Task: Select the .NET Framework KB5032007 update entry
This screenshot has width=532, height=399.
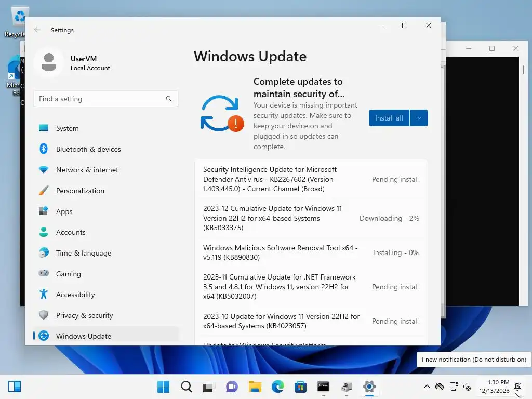Action: pyautogui.click(x=311, y=287)
